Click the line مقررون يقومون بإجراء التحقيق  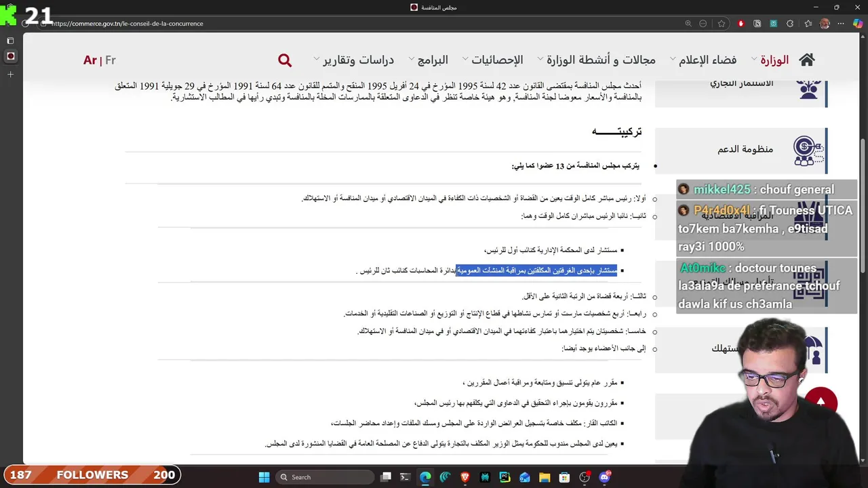[515, 403]
